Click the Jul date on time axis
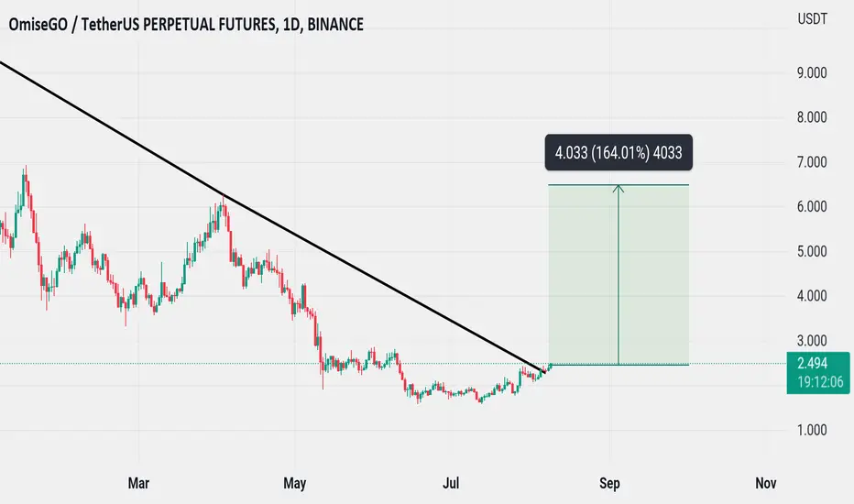Screen dimensions: 854x504 tap(451, 483)
